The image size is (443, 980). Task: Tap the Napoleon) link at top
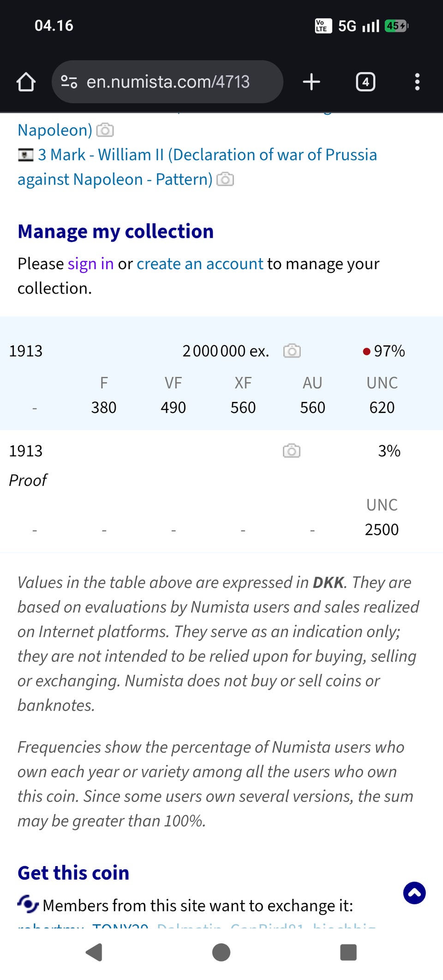[55, 130]
